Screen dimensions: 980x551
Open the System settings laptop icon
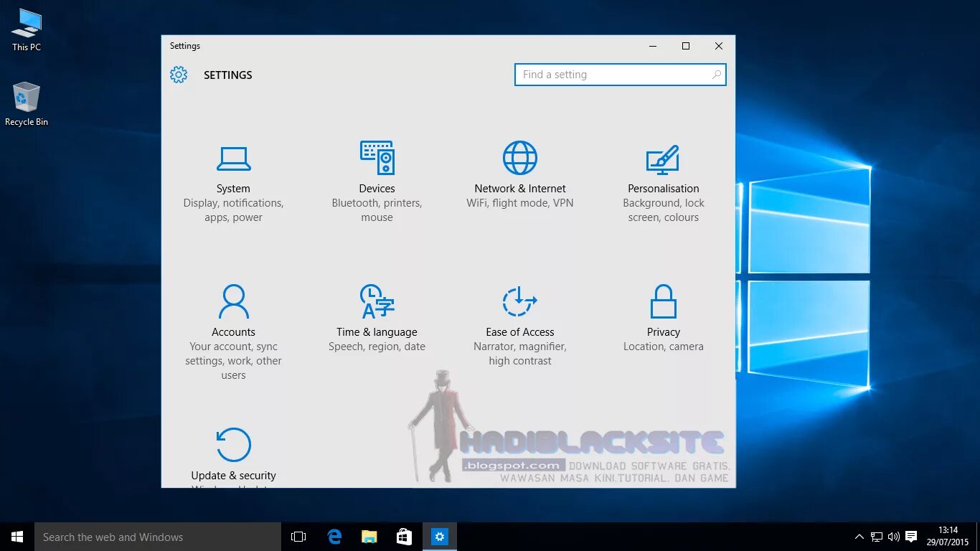coord(233,159)
